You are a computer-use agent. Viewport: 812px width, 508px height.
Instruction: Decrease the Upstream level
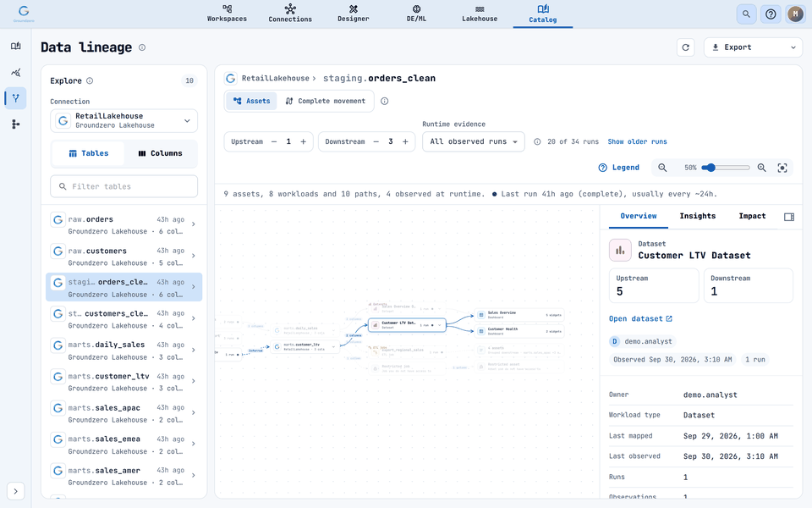274,141
